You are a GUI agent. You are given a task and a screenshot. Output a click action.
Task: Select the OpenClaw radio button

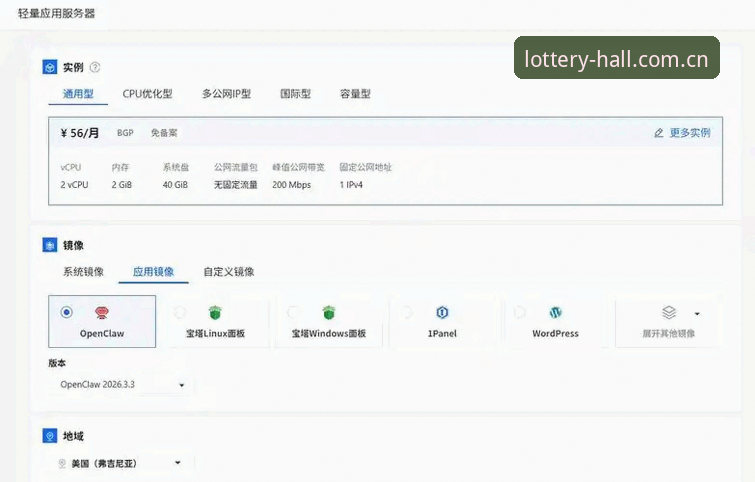click(66, 312)
